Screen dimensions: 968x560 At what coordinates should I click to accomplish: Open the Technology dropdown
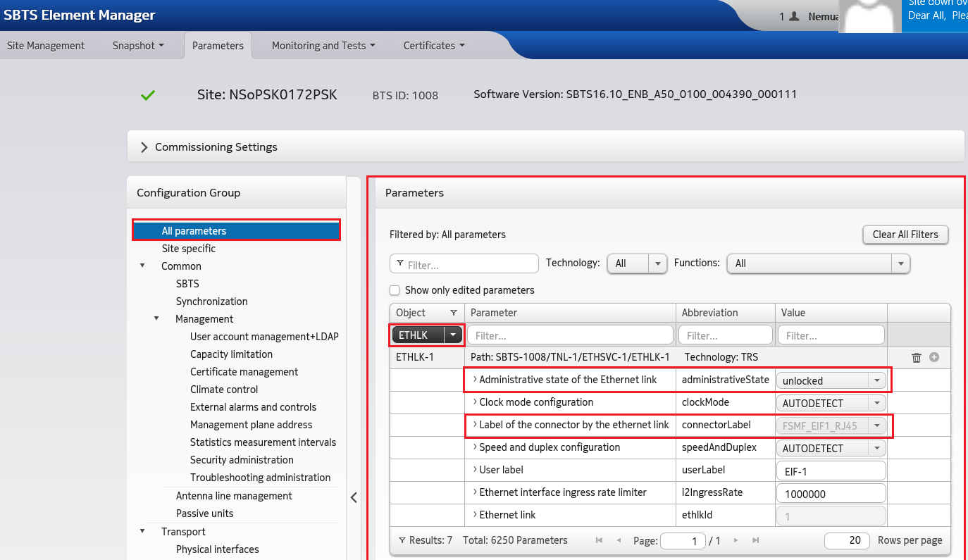tap(656, 263)
